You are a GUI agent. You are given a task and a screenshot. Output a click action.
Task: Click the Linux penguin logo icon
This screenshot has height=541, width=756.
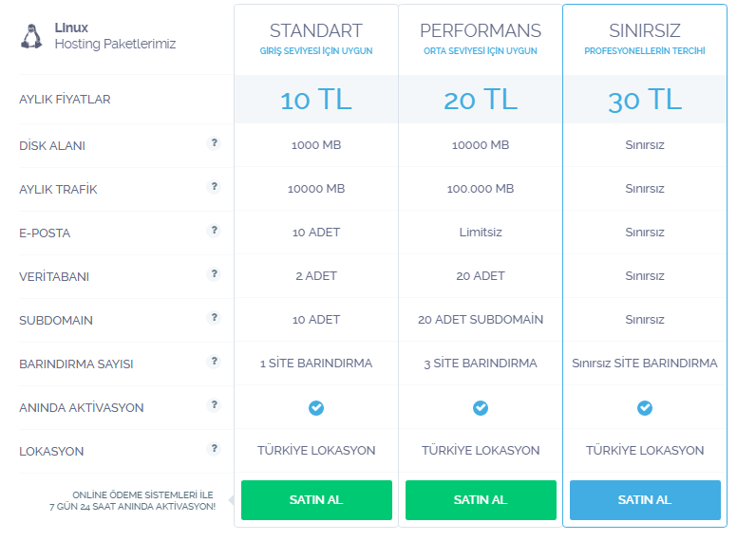pyautogui.click(x=31, y=37)
